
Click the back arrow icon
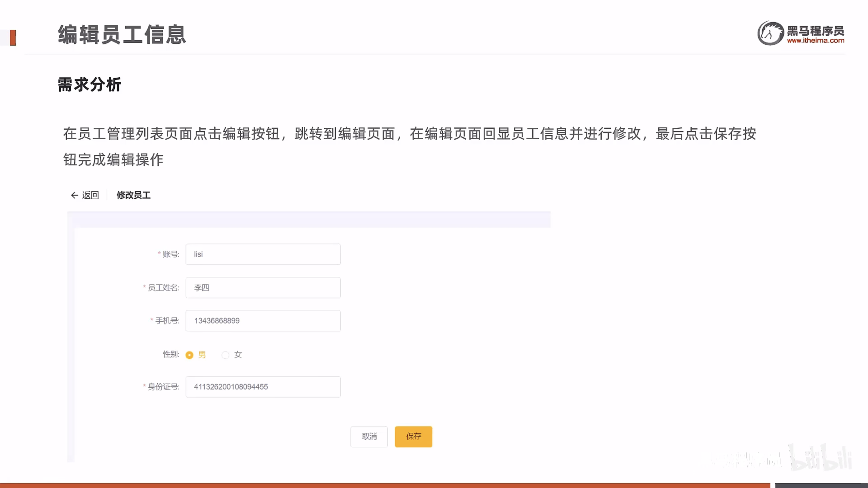point(74,195)
